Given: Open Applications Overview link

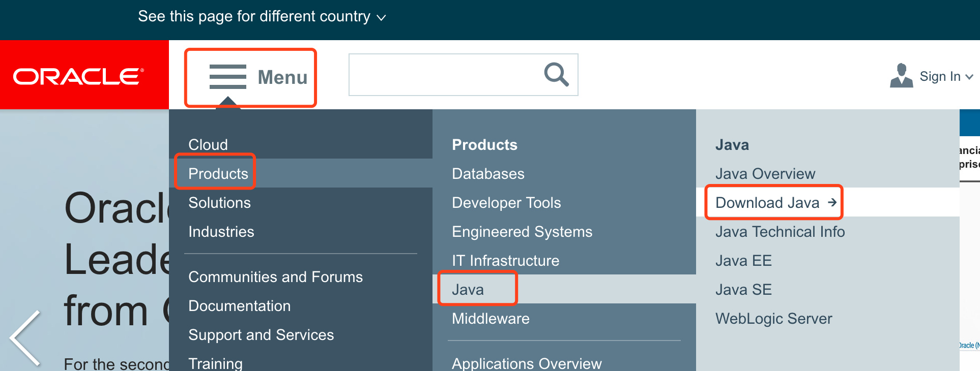Looking at the screenshot, I should [x=527, y=363].
